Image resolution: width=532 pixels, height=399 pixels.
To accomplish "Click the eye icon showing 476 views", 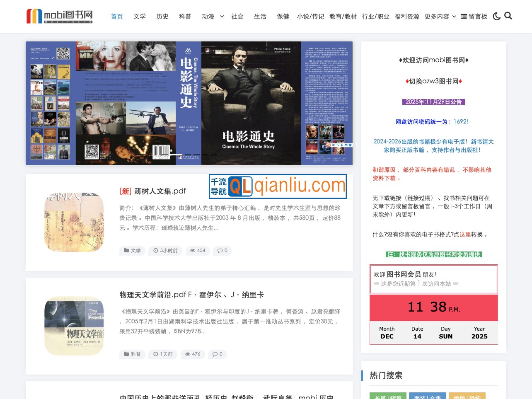I will pyautogui.click(x=188, y=354).
